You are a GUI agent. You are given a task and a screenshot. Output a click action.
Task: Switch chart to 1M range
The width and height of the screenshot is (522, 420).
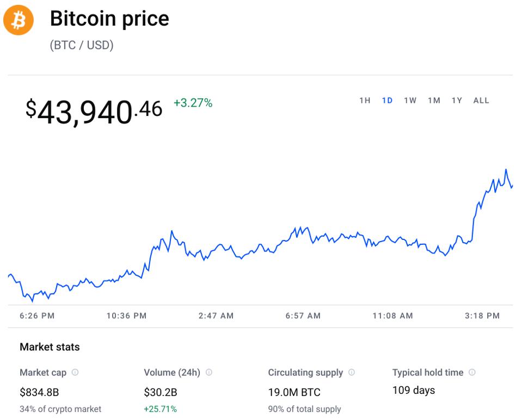click(434, 101)
